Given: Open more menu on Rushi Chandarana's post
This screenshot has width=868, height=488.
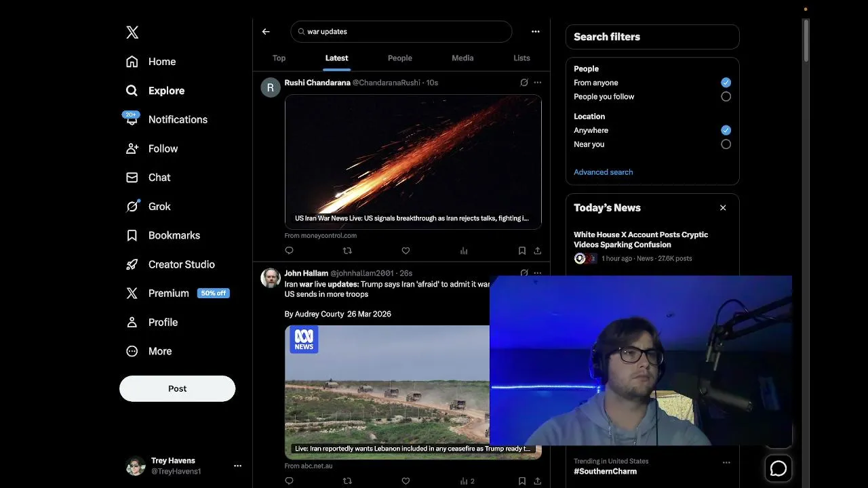Looking at the screenshot, I should tap(538, 83).
